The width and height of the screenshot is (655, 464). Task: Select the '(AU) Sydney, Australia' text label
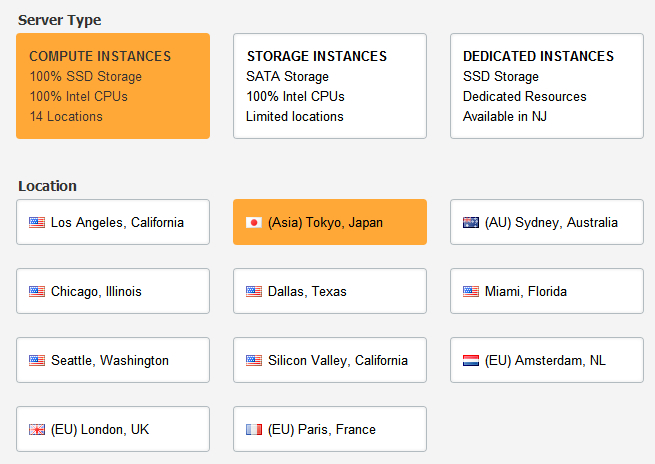click(x=551, y=223)
